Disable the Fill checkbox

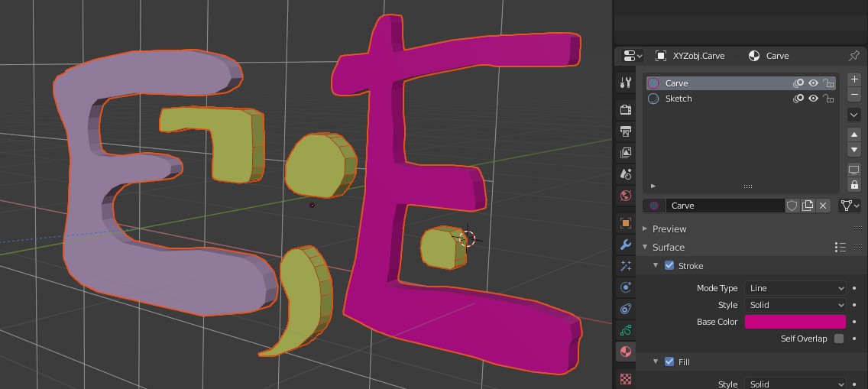(669, 362)
